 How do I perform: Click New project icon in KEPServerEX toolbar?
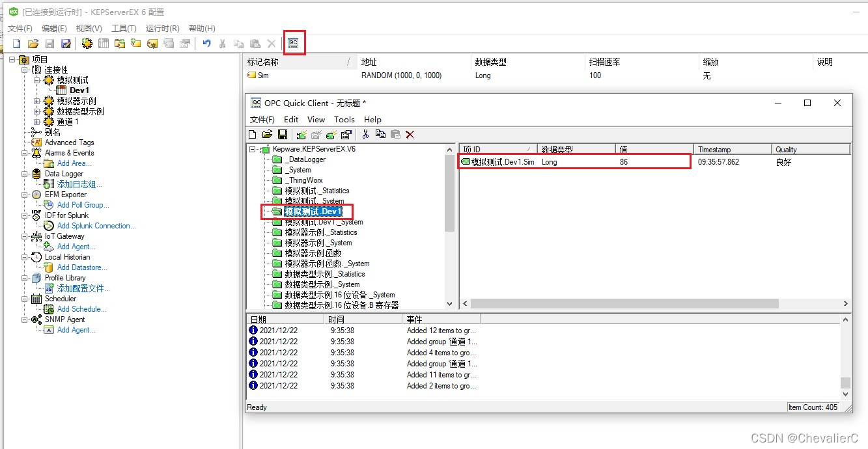(x=17, y=44)
